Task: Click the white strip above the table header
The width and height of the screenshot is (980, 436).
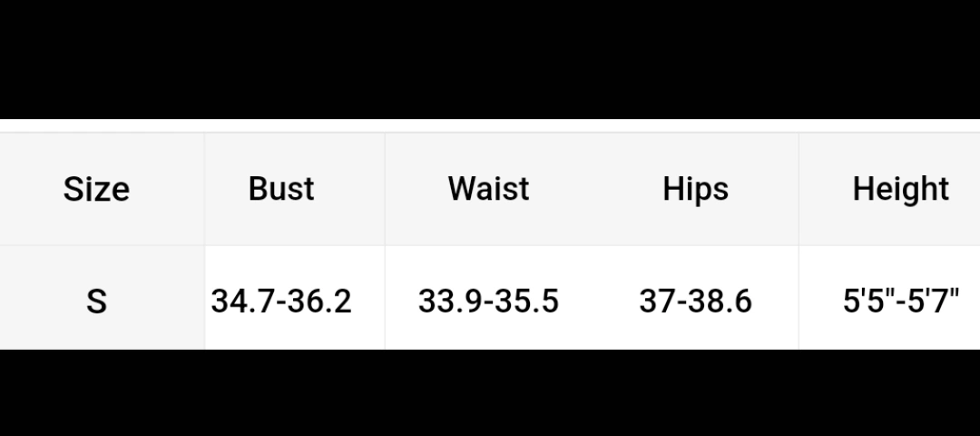Action: point(490,125)
